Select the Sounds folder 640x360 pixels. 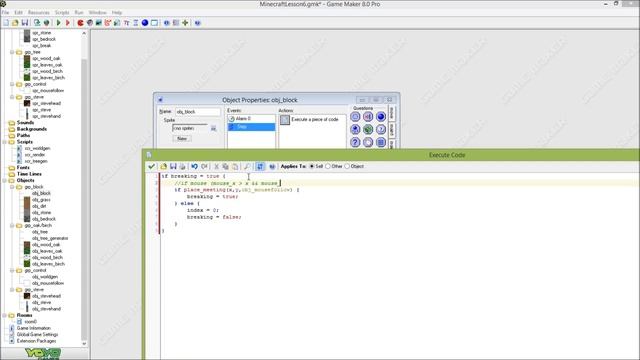[25, 122]
